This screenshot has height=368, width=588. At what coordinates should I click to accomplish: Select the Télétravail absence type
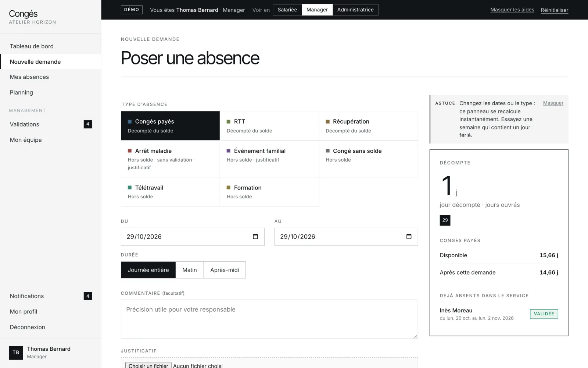click(171, 192)
